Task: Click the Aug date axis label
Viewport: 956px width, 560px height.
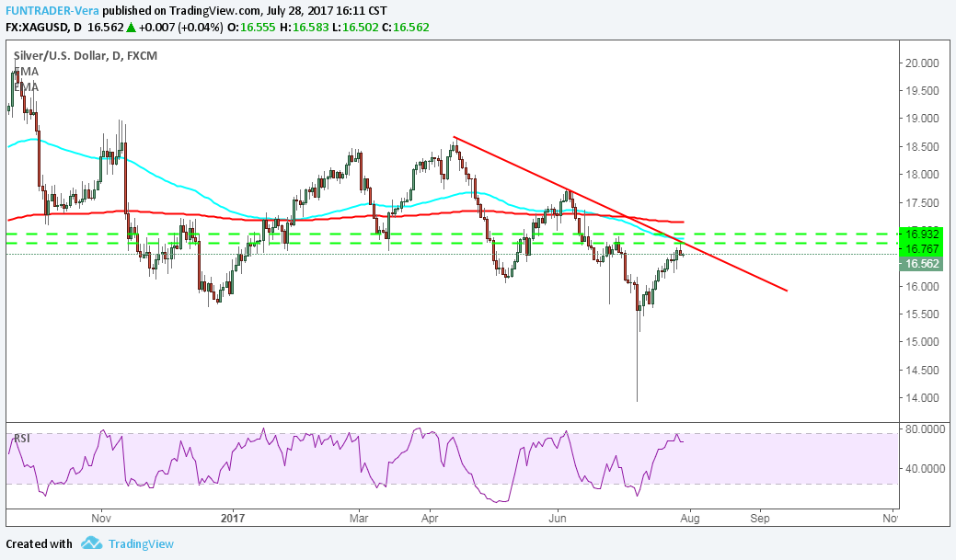Action: [x=690, y=519]
